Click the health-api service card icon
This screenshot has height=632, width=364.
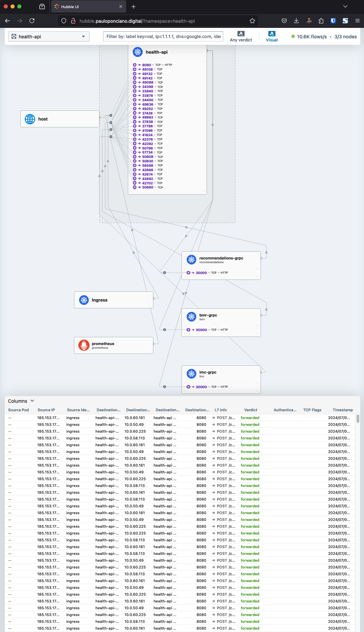pyautogui.click(x=137, y=52)
